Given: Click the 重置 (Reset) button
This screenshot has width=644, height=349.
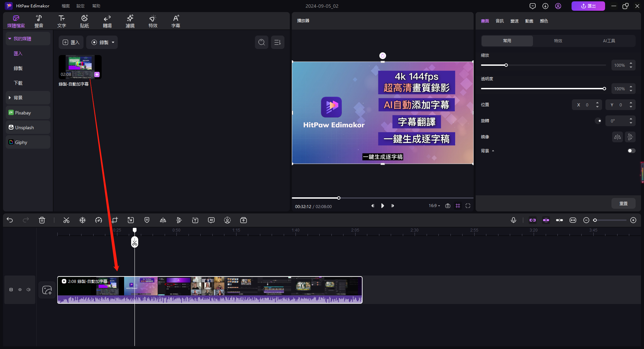Looking at the screenshot, I should point(624,203).
